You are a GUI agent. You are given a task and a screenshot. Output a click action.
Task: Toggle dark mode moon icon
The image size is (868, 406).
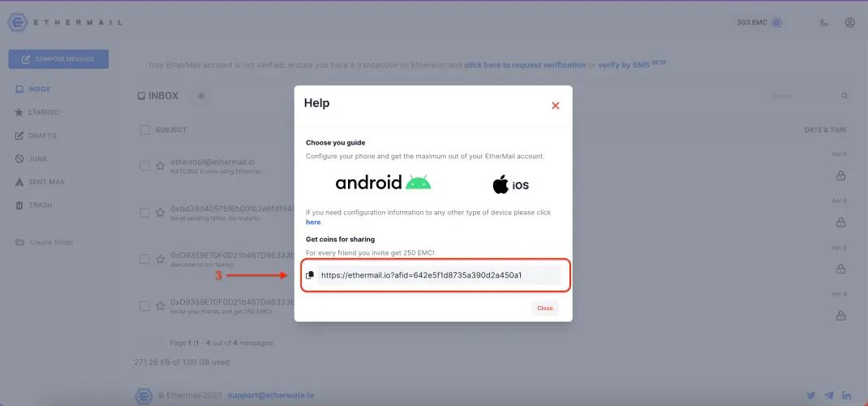(x=823, y=23)
